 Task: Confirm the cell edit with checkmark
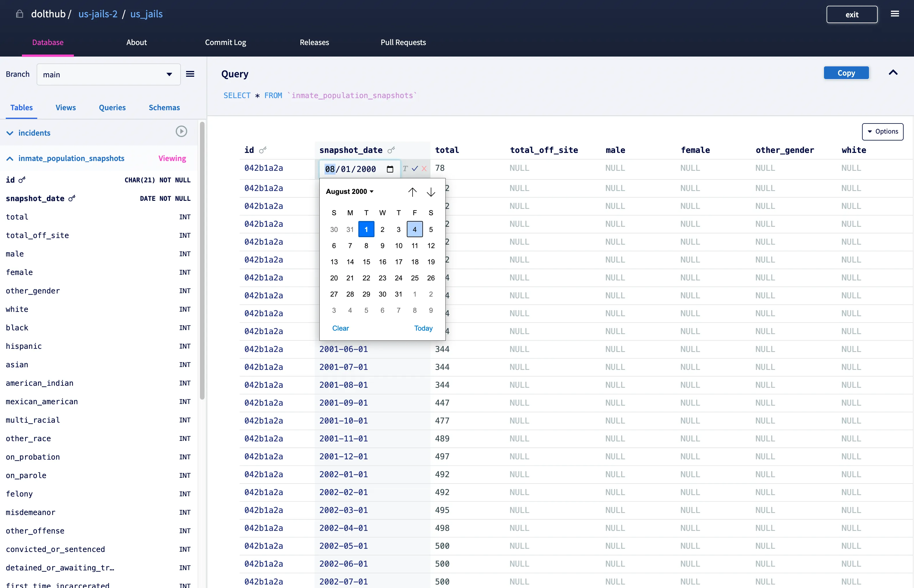tap(415, 168)
